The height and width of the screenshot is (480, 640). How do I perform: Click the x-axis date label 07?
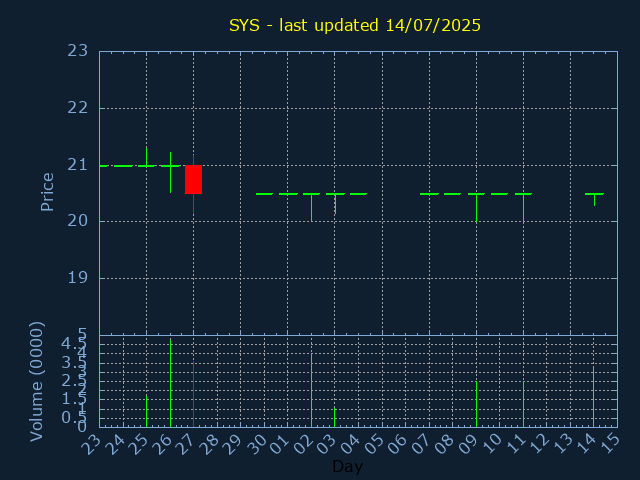421,444
